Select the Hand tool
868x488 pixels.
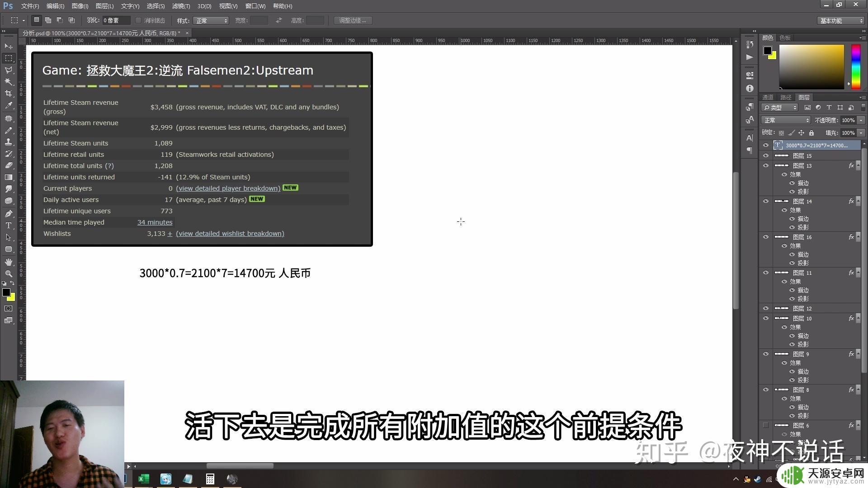[x=9, y=262]
